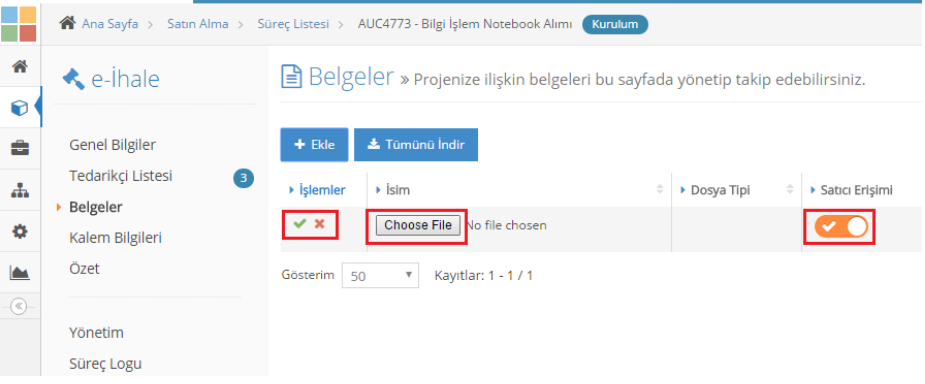Click the colorful app logo
The width and height of the screenshot is (925, 384).
coord(19,24)
